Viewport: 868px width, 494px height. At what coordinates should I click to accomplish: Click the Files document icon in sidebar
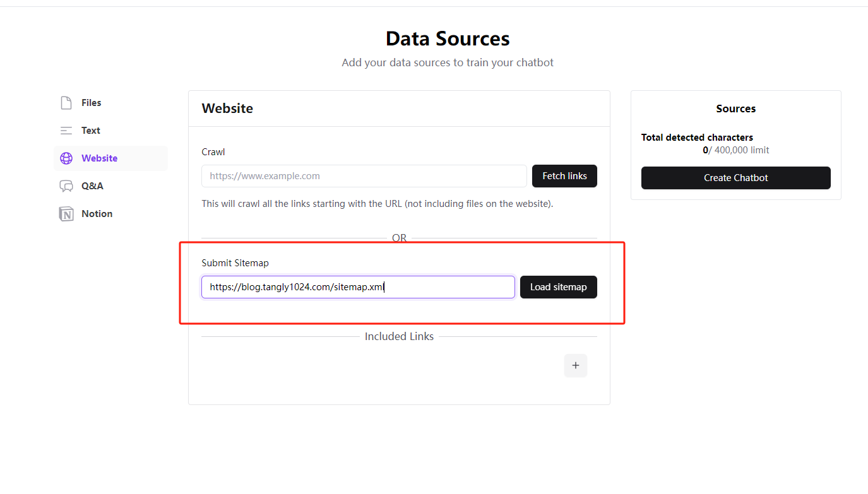point(66,103)
